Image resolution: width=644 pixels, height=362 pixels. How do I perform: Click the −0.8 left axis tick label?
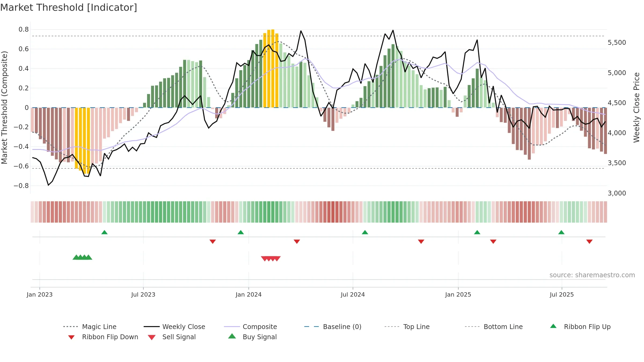(x=21, y=186)
